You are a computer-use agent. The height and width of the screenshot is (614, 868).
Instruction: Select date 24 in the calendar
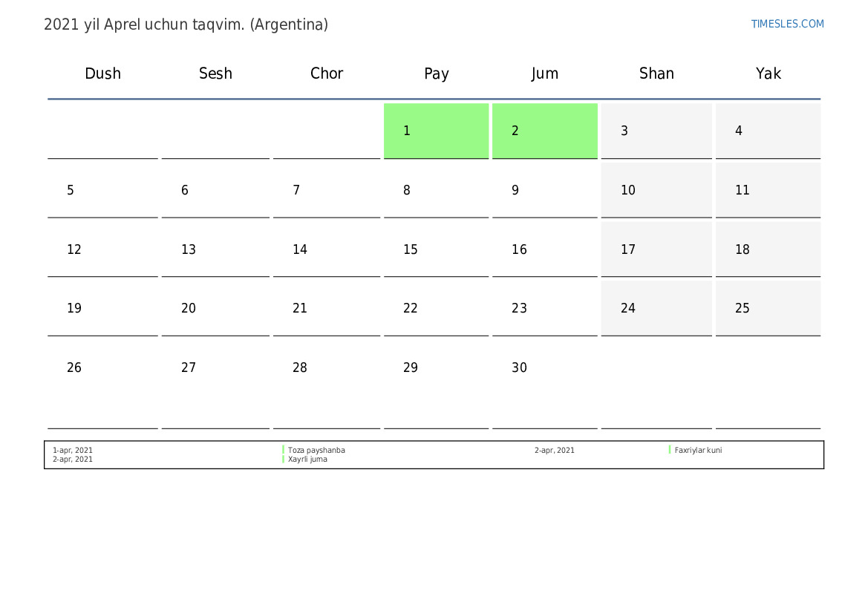(x=656, y=308)
